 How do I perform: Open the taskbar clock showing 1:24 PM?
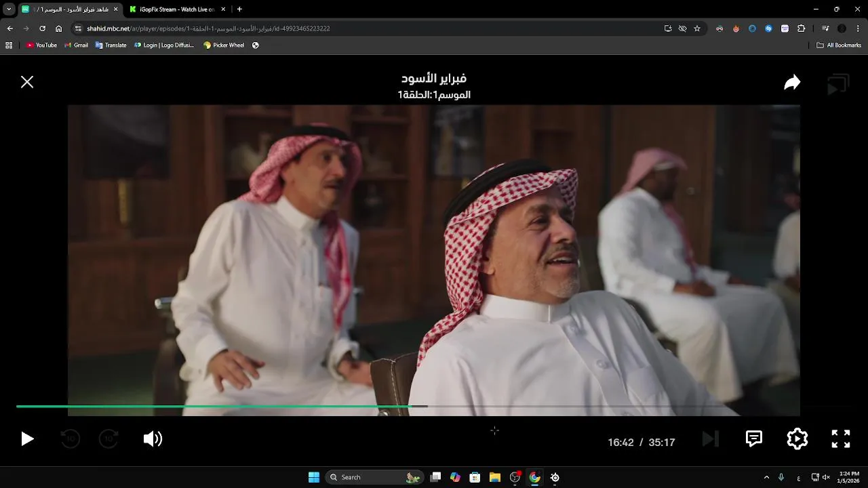(x=849, y=477)
